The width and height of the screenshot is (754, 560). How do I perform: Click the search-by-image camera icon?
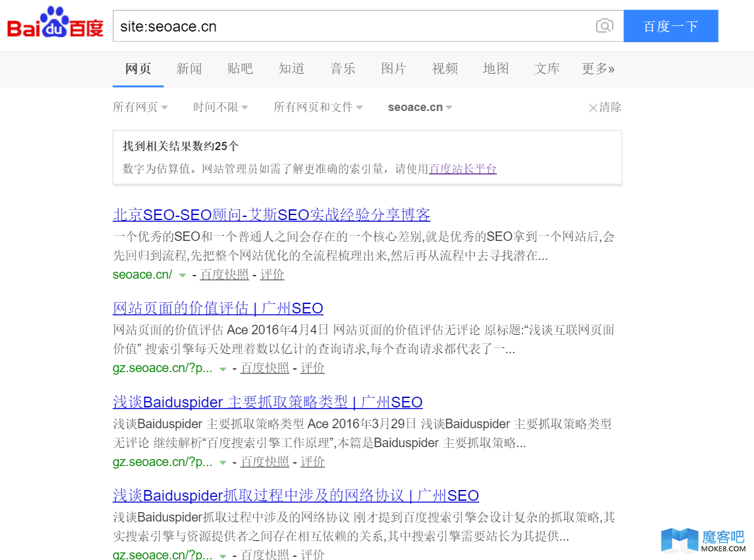[x=604, y=26]
